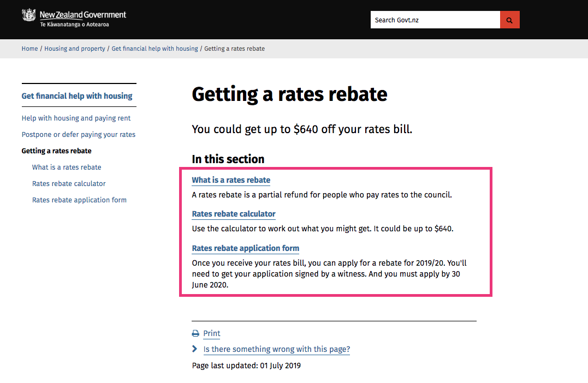Open 'Postpone or defer paying your rates'
The width and height of the screenshot is (588, 383).
[79, 135]
